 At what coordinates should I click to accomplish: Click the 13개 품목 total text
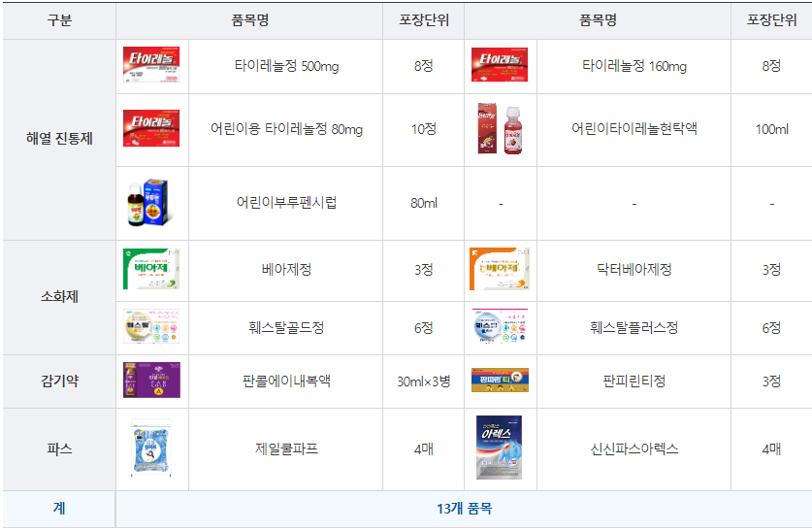[x=464, y=509]
